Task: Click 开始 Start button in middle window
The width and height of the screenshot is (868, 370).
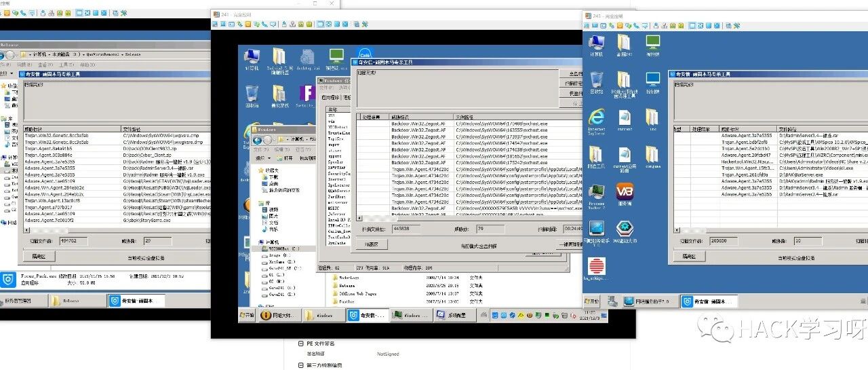Action: point(246,315)
